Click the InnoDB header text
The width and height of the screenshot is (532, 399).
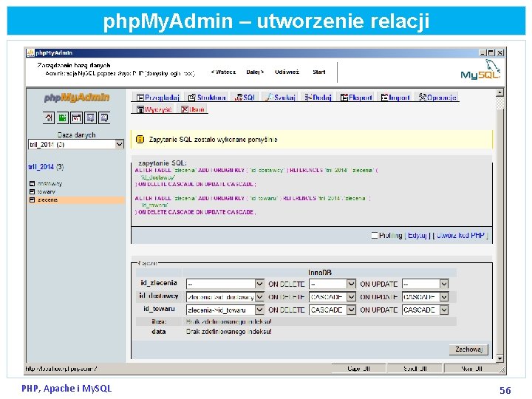coord(320,272)
